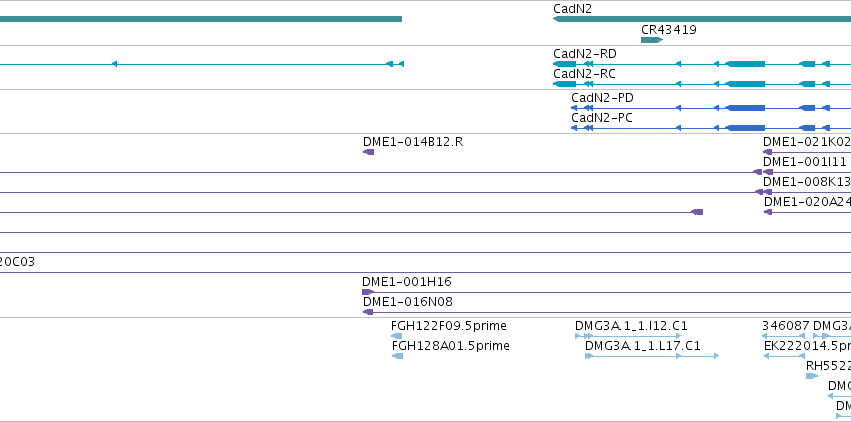Select the CadN2 gene bar
This screenshot has height=422, width=851.
coord(702,19)
